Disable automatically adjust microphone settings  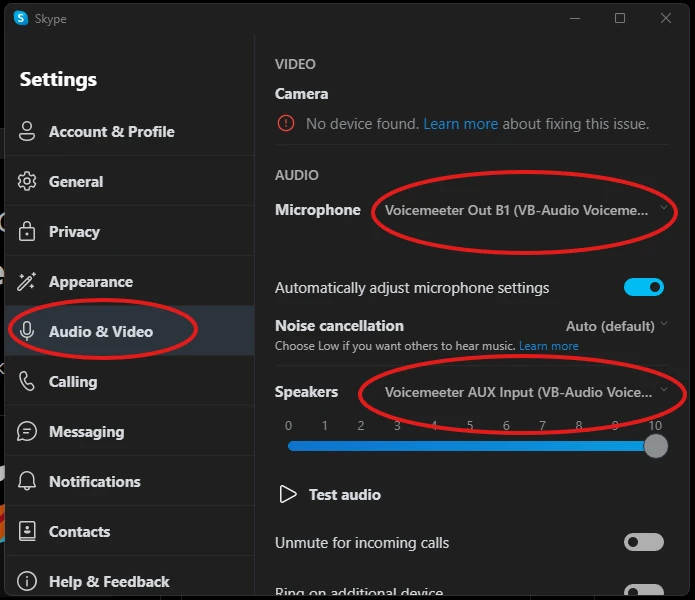pyautogui.click(x=644, y=287)
